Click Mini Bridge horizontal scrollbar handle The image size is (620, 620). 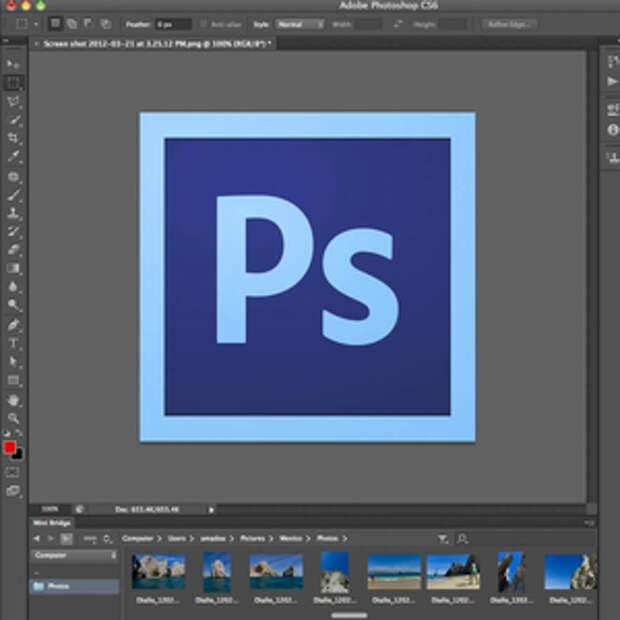tap(349, 615)
